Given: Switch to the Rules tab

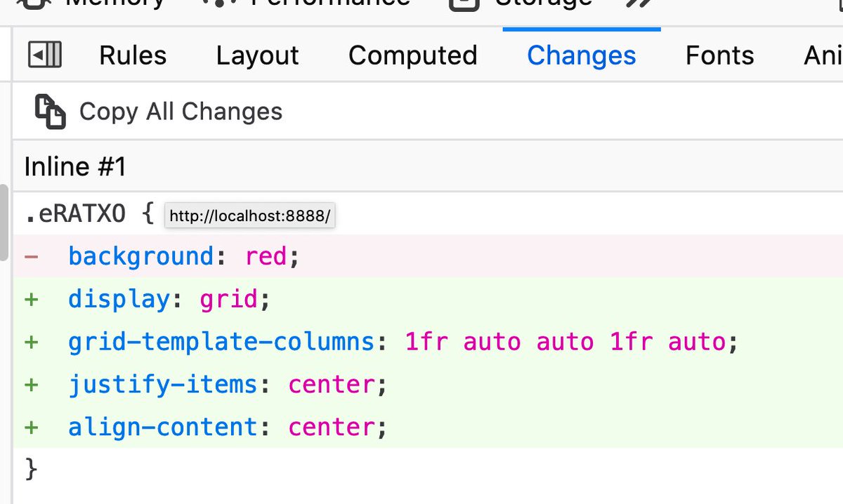Looking at the screenshot, I should point(133,55).
